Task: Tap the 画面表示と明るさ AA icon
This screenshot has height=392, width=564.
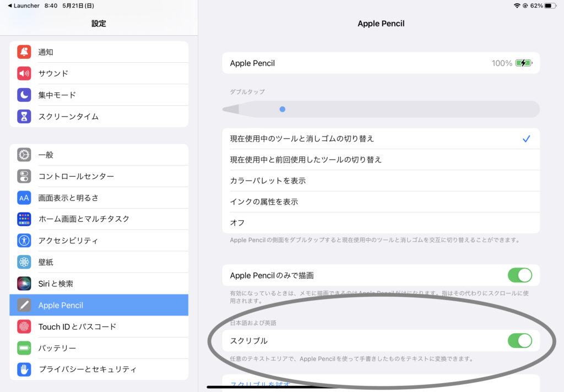Action: pos(24,198)
